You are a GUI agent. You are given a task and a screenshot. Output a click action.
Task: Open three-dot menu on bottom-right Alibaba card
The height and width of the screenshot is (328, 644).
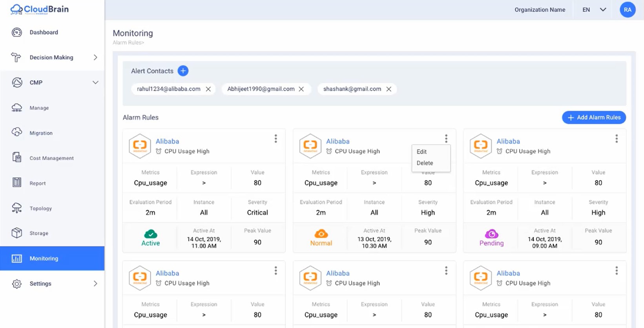pos(617,271)
